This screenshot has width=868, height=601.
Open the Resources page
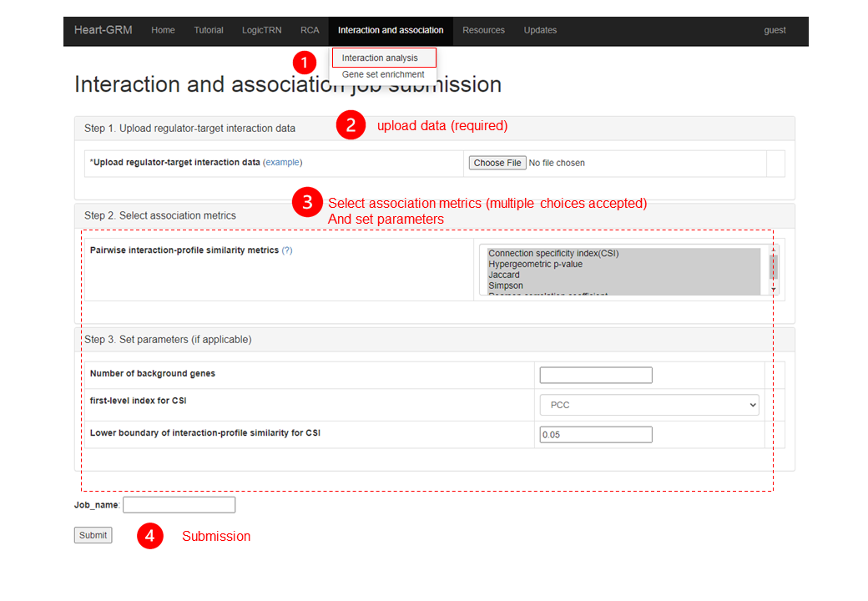[483, 30]
